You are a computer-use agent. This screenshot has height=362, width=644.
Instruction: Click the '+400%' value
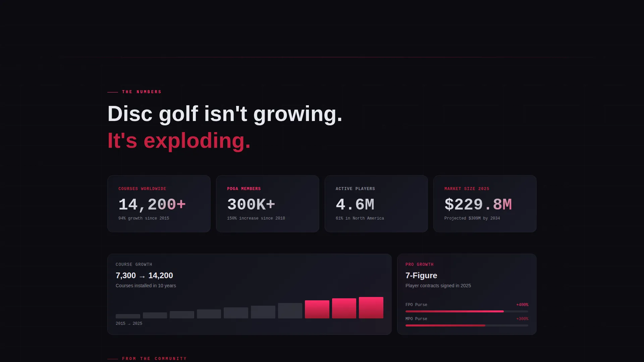click(522, 305)
